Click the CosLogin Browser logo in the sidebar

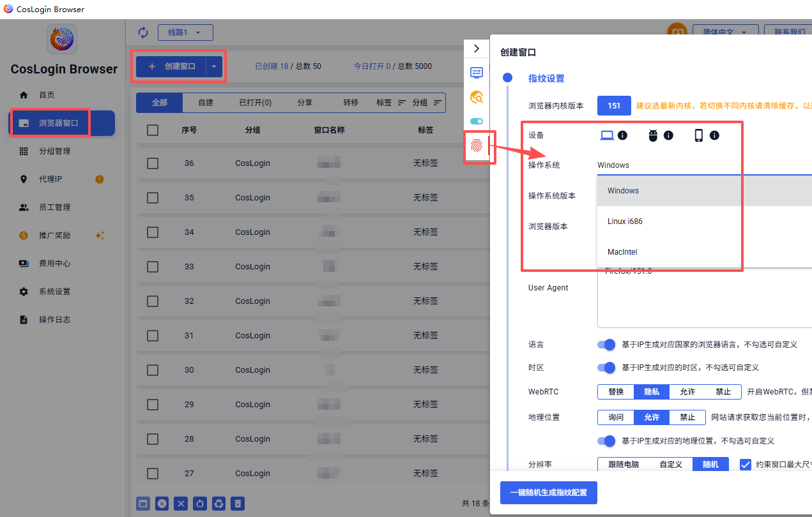[x=62, y=39]
